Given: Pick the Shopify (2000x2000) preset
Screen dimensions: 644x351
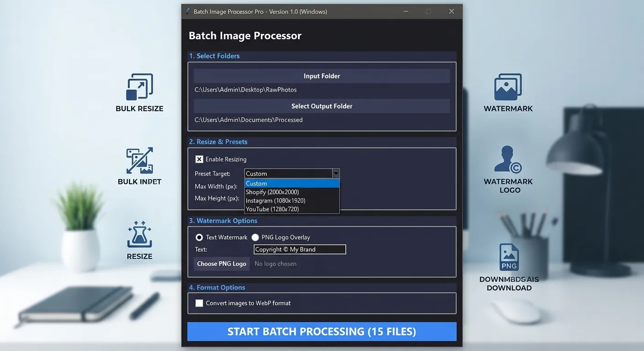Looking at the screenshot, I should pyautogui.click(x=292, y=192).
